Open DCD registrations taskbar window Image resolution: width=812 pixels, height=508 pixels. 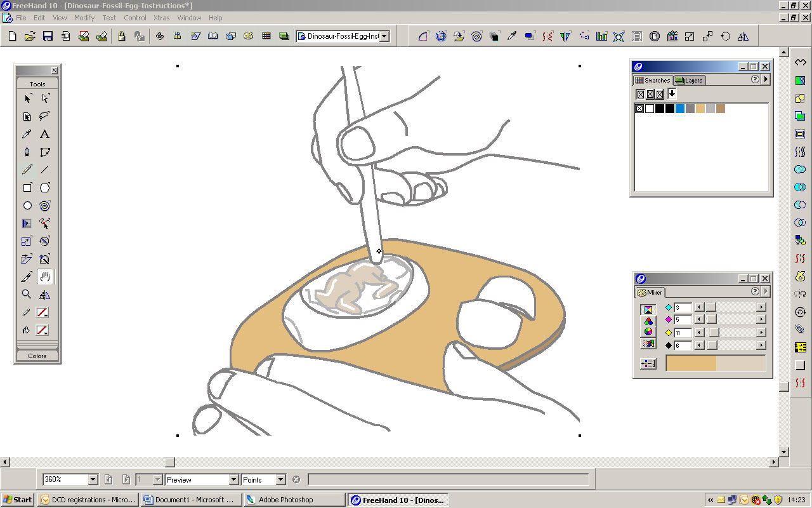tap(88, 500)
